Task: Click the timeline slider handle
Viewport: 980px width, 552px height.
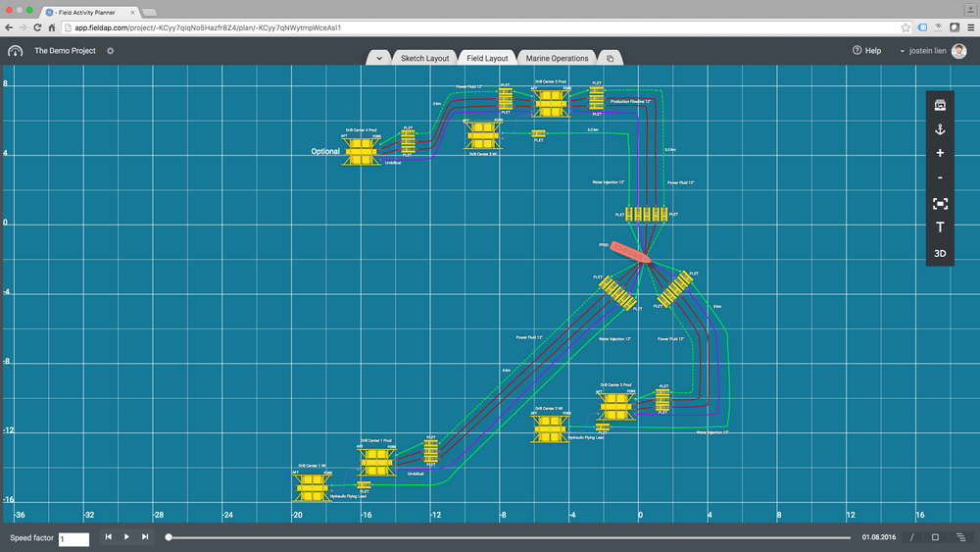Action: pyautogui.click(x=169, y=537)
